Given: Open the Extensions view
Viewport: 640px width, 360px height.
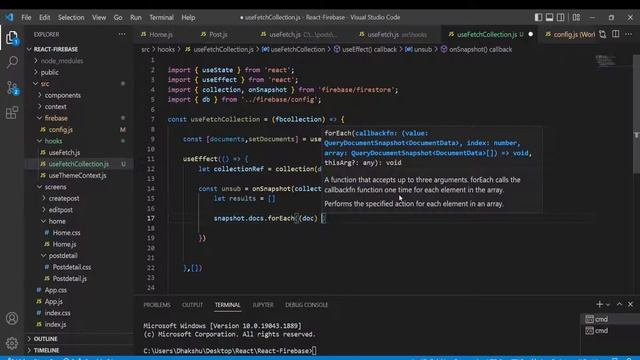Looking at the screenshot, I should 12,113.
